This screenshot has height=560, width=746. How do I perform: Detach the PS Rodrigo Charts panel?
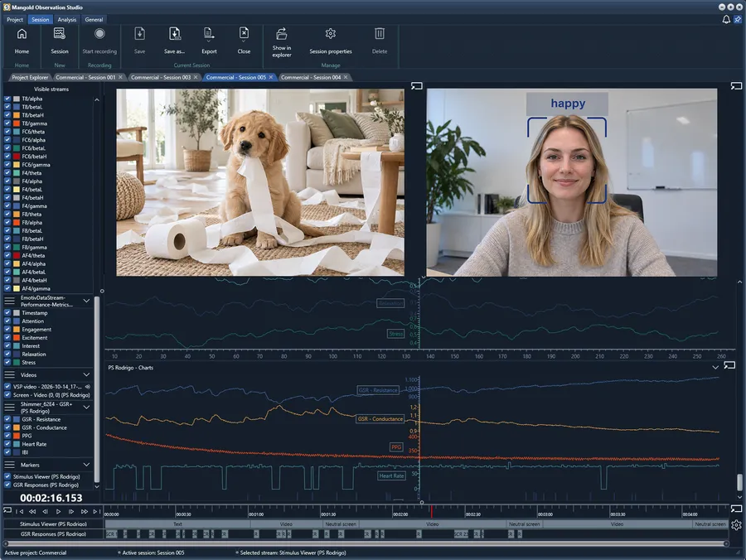(729, 365)
